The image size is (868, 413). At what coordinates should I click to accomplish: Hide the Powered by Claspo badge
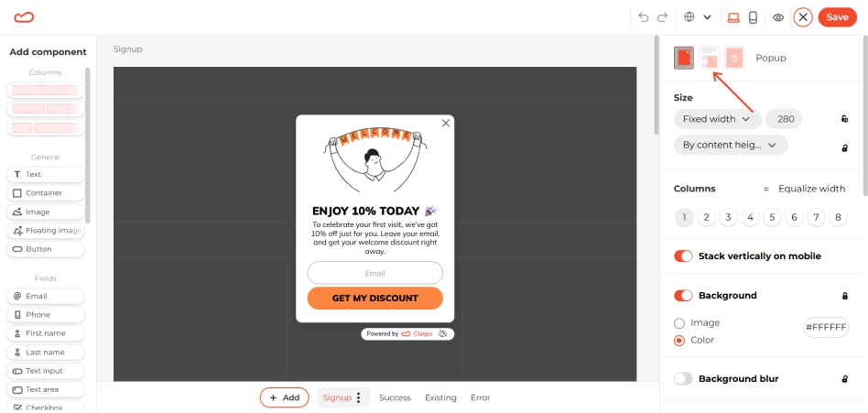(441, 334)
